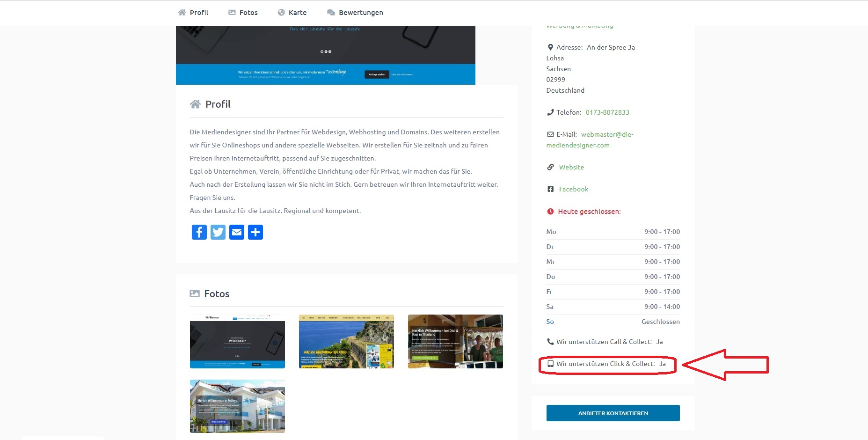Click the house icon beside Profil heading
The width and height of the screenshot is (868, 440).
point(195,104)
